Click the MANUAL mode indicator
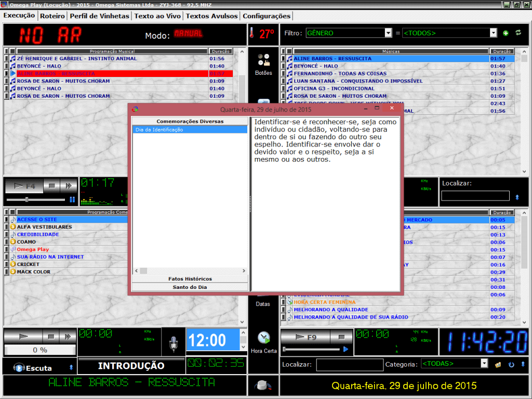 [188, 34]
